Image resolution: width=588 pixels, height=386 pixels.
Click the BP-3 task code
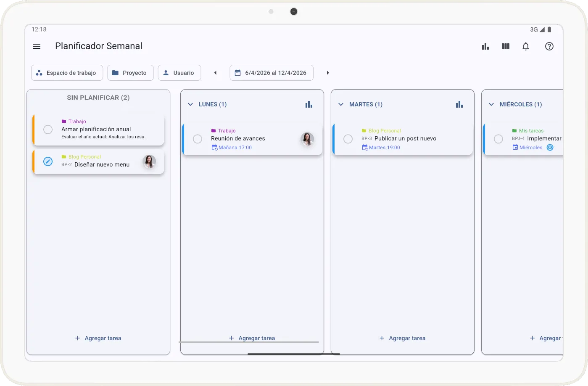[x=367, y=139]
